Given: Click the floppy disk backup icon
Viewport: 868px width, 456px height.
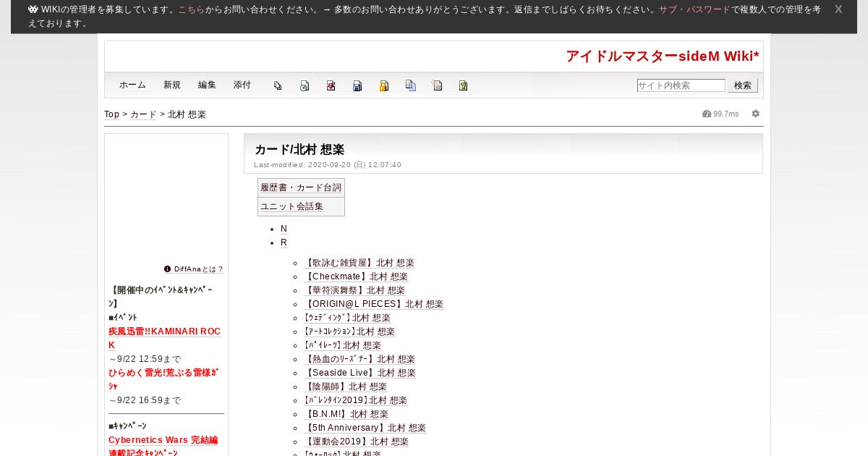Looking at the screenshot, I should coord(357,85).
